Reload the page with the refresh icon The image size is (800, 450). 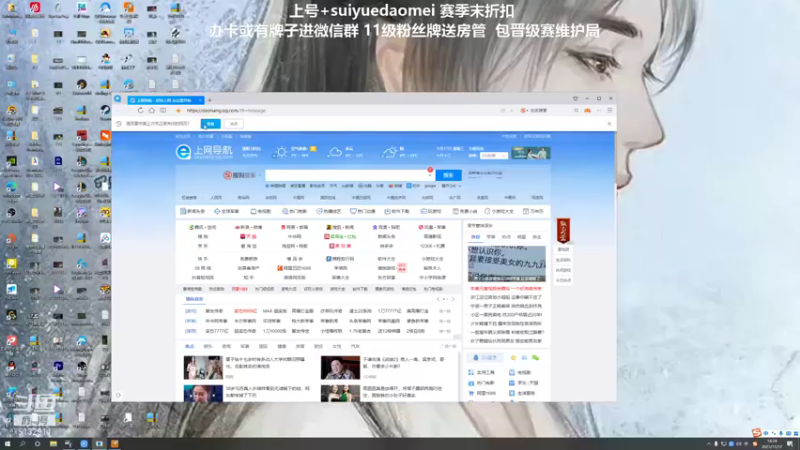pyautogui.click(x=140, y=110)
